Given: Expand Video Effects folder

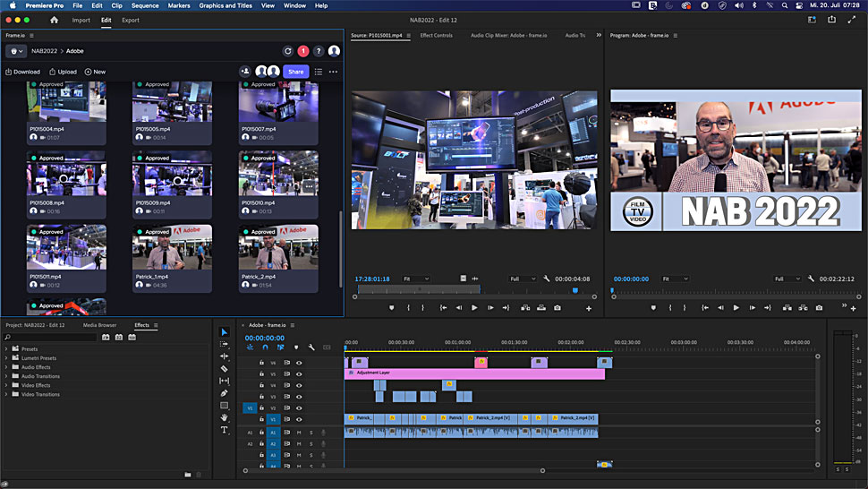Looking at the screenshot, I should coord(6,385).
